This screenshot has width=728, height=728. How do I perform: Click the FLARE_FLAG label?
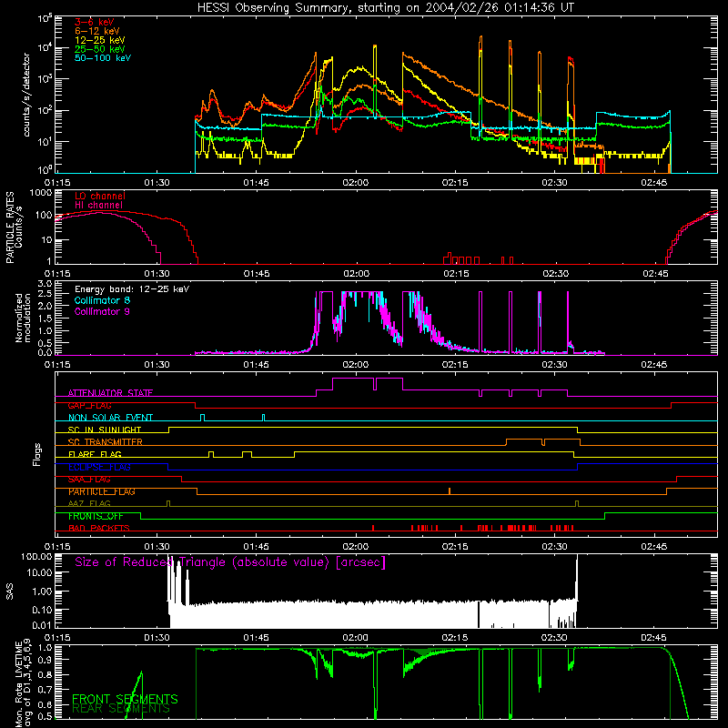(x=95, y=454)
